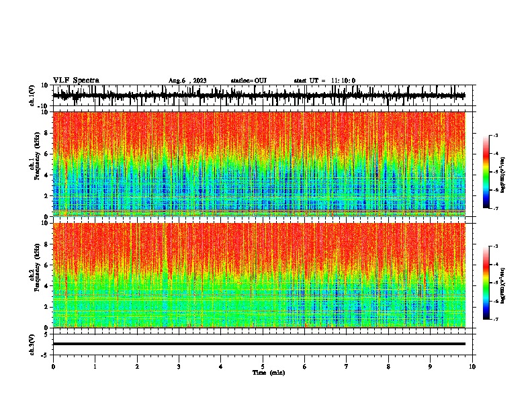Click the 'ch.1(V)' axis label
Viewport: 532px width, 411px height.
(x=32, y=95)
